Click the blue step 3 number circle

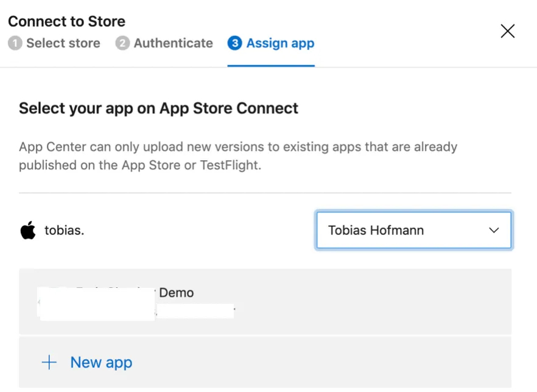234,44
